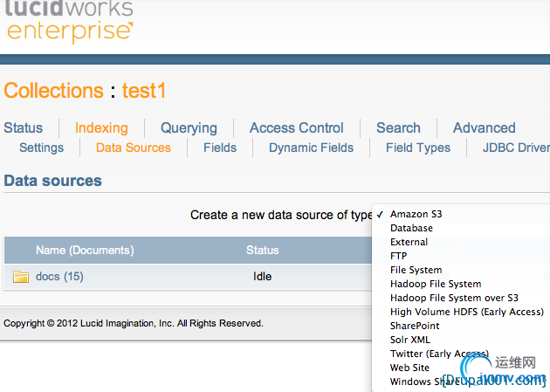The width and height of the screenshot is (550, 392).
Task: Choose Twitter (Early Access) option
Action: pyautogui.click(x=439, y=354)
